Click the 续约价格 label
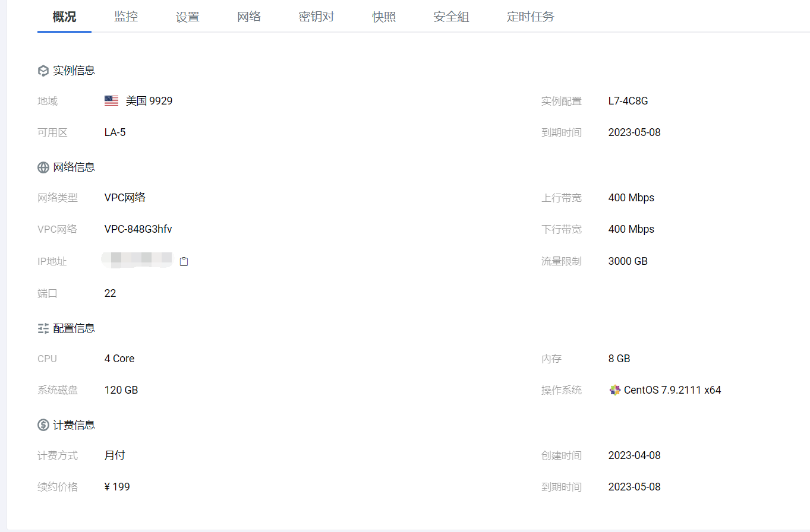This screenshot has height=532, width=810. pyautogui.click(x=58, y=487)
